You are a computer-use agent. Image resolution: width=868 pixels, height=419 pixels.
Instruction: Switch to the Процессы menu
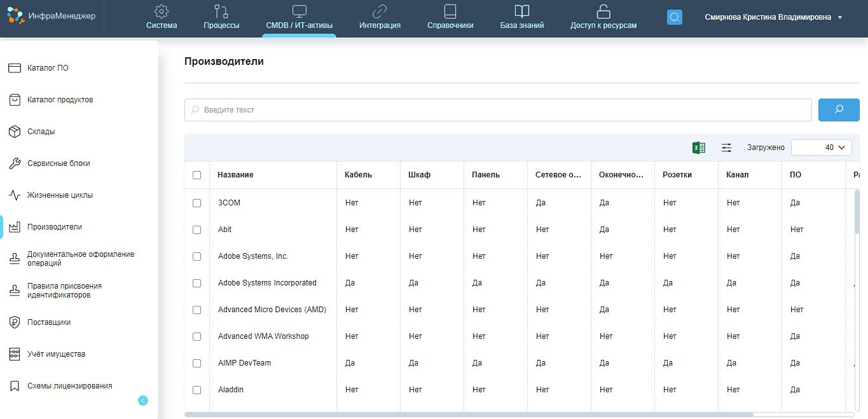click(x=221, y=17)
